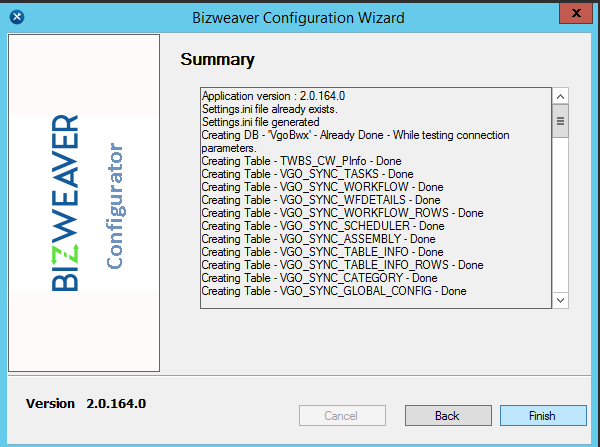Close the Configuration Wizard window
The height and width of the screenshot is (447, 600).
click(576, 13)
